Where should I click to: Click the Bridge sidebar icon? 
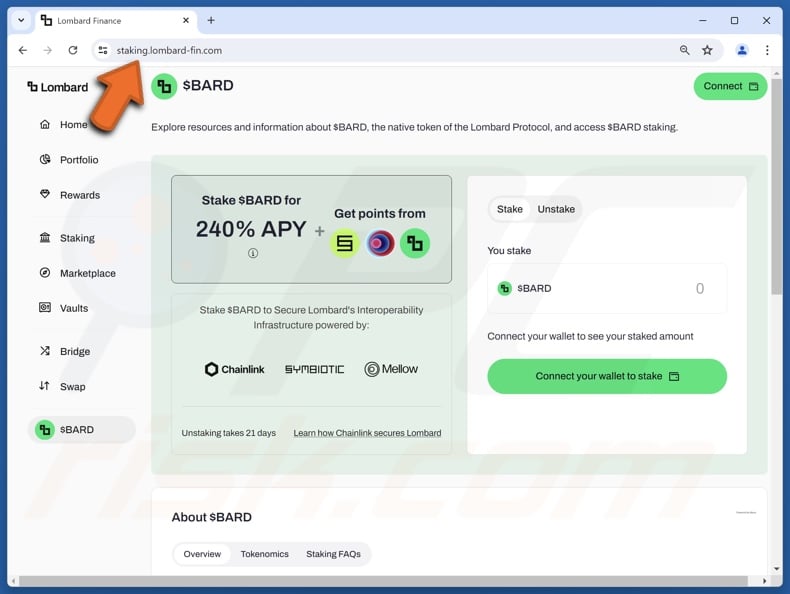45,351
